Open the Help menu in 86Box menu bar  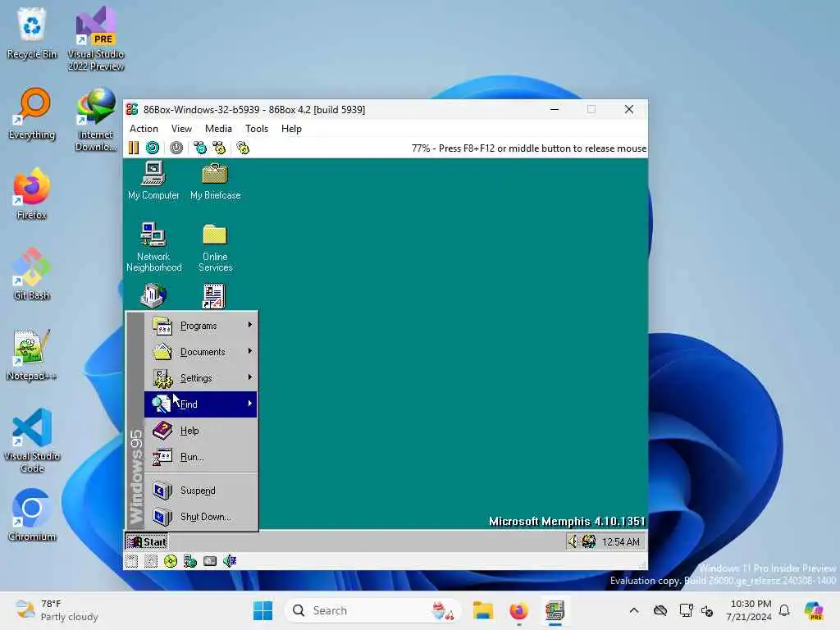pos(291,129)
